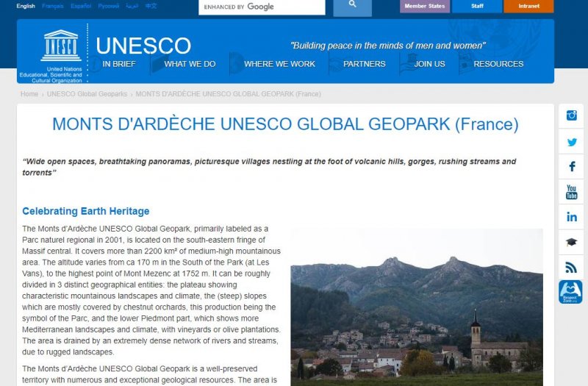Open the WHAT WE DO menu

(190, 64)
